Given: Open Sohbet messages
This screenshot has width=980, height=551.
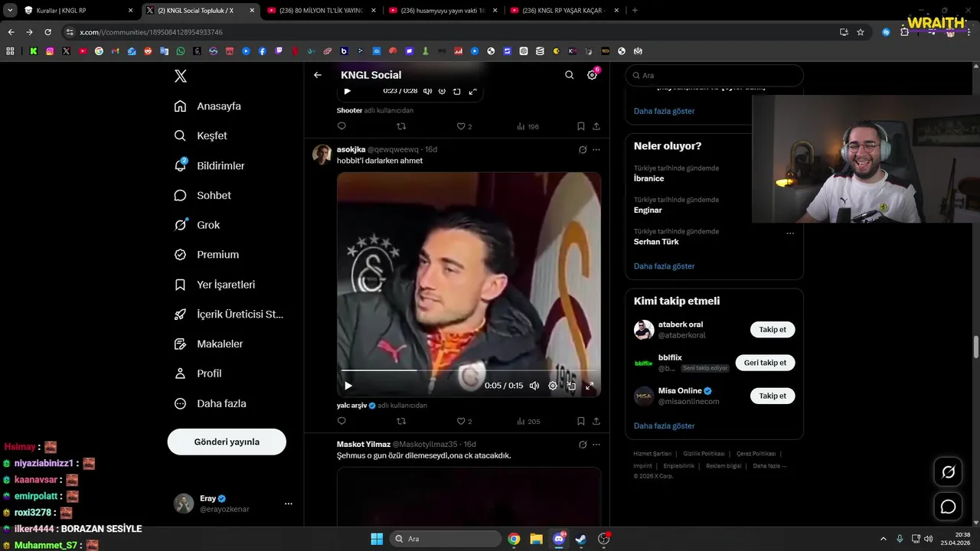Looking at the screenshot, I should pos(202,195).
